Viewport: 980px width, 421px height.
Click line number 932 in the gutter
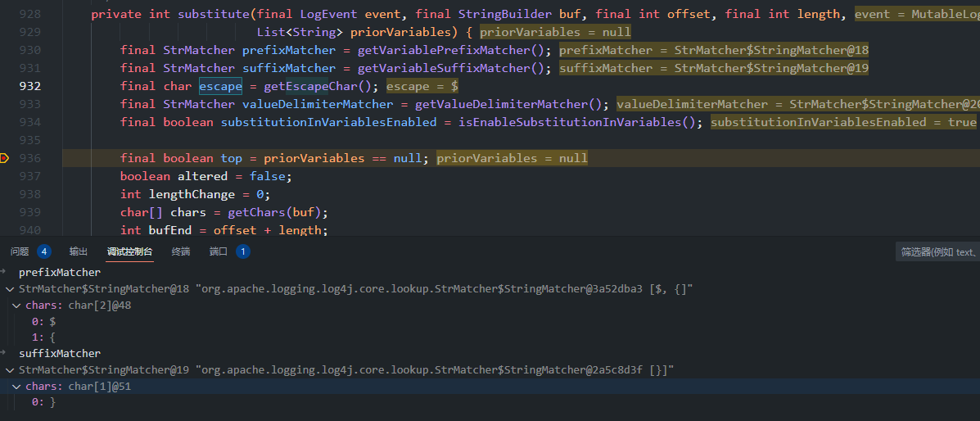click(x=29, y=86)
